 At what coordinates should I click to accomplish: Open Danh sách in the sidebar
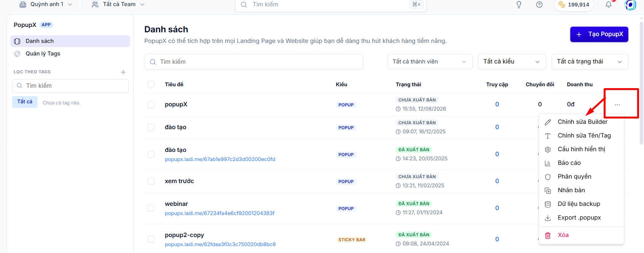coord(70,41)
